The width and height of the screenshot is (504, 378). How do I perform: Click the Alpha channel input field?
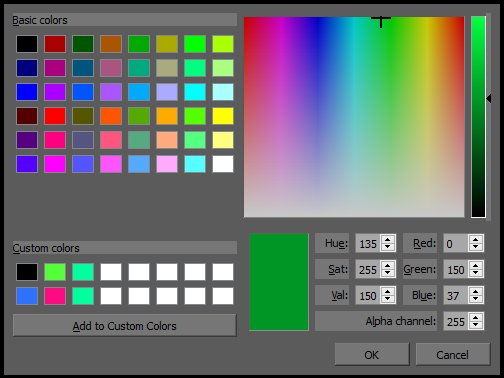tap(456, 321)
